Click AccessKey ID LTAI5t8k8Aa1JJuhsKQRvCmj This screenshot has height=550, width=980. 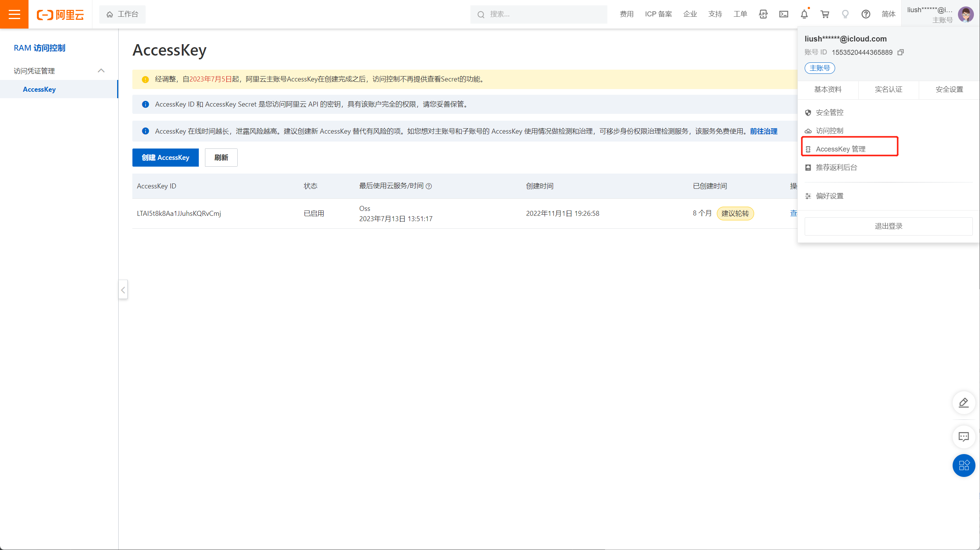179,214
